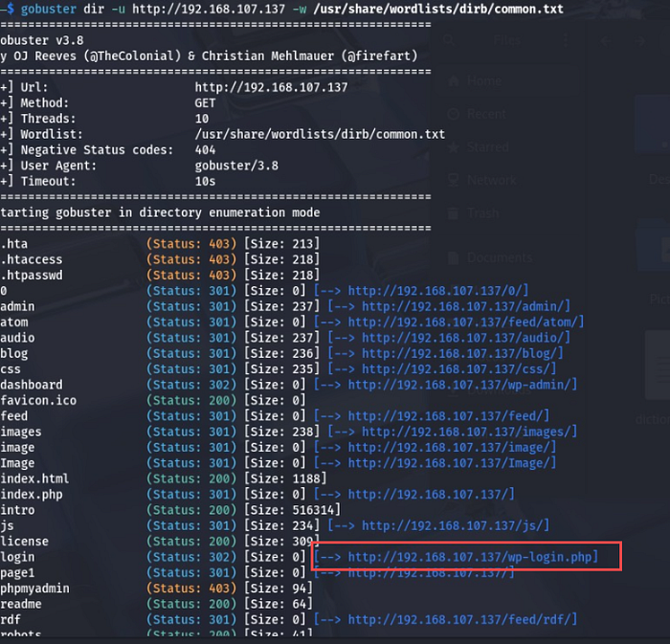Click the search icon in the Files window
The height and width of the screenshot is (644, 670).
[449, 40]
